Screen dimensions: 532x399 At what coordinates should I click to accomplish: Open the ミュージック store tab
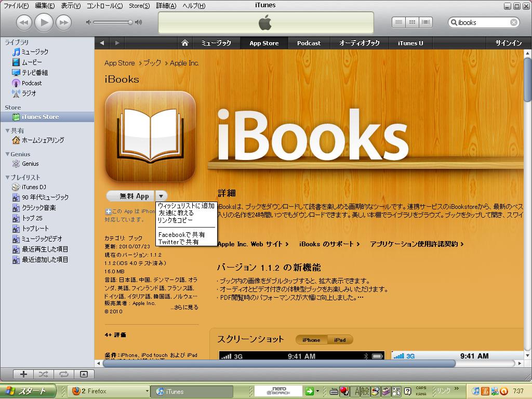point(216,43)
